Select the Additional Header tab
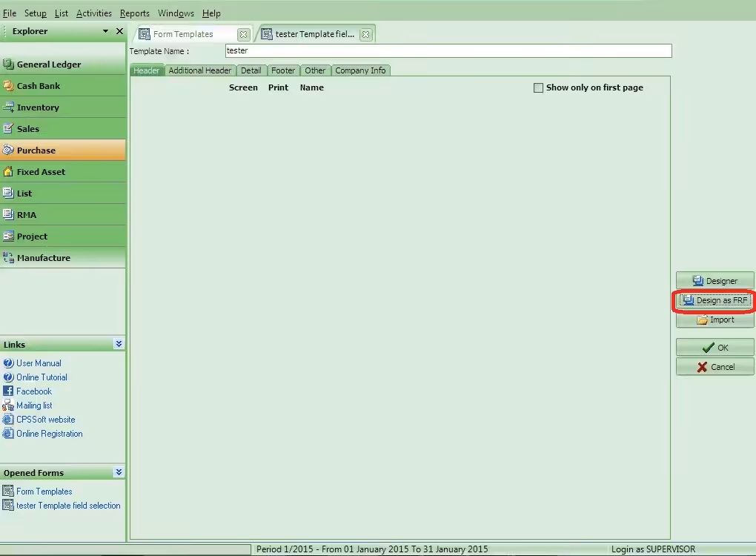The height and width of the screenshot is (556, 756). coord(200,70)
